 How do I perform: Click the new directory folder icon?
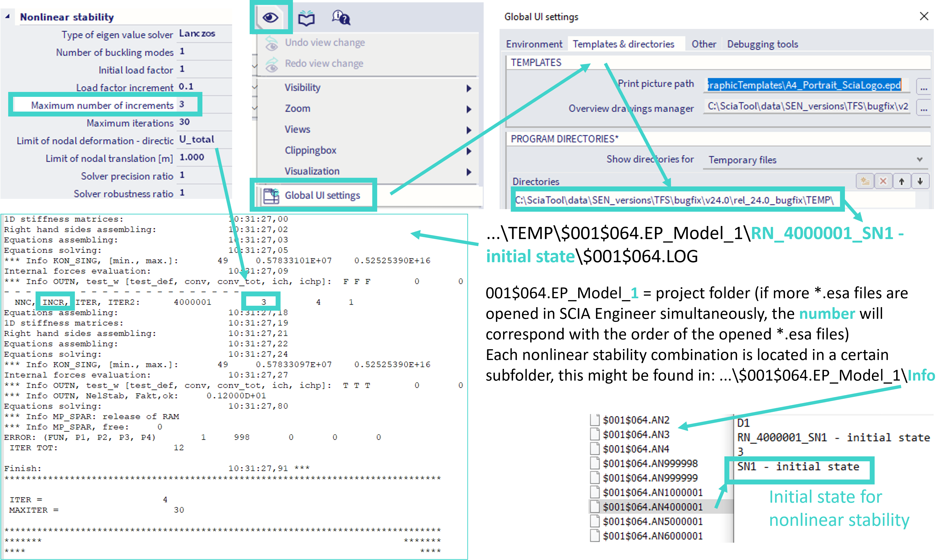click(x=865, y=181)
